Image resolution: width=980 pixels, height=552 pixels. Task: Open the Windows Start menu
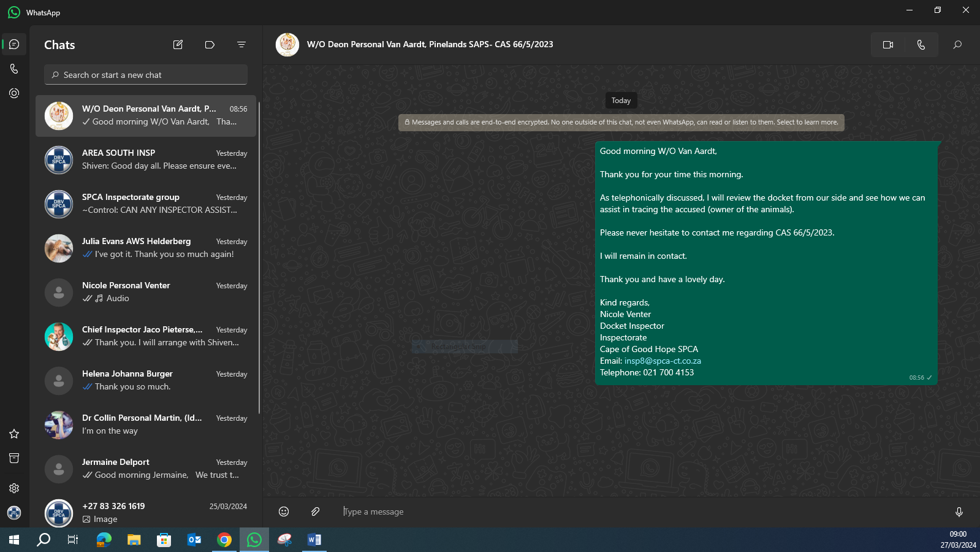point(14,540)
